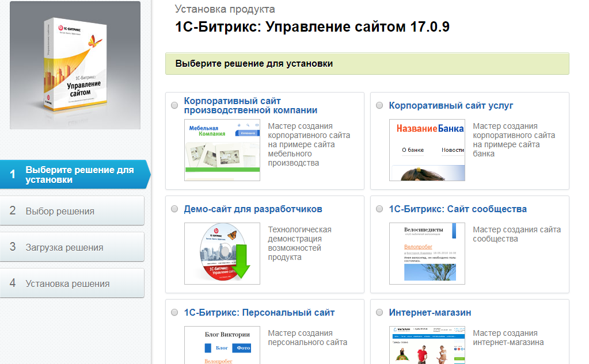Image resolution: width=589 pixels, height=364 pixels.
Task: Click the НазваниеБанка preview thumbnail
Action: (427, 150)
